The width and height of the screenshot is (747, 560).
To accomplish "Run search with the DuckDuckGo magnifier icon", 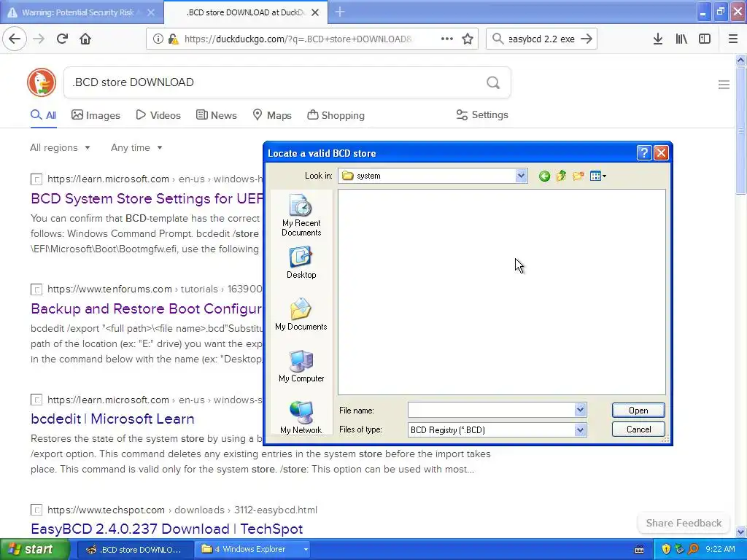I will [x=493, y=83].
